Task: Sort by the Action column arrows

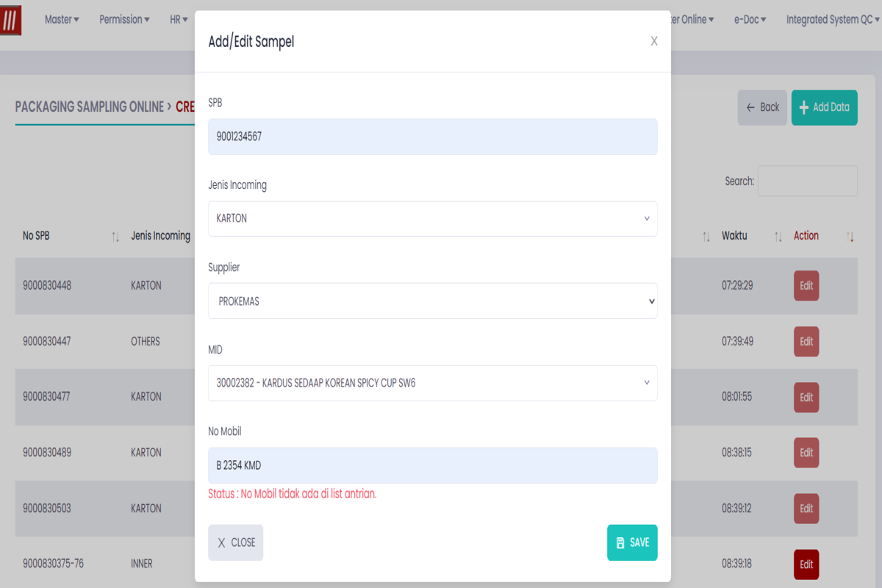Action: (850, 237)
